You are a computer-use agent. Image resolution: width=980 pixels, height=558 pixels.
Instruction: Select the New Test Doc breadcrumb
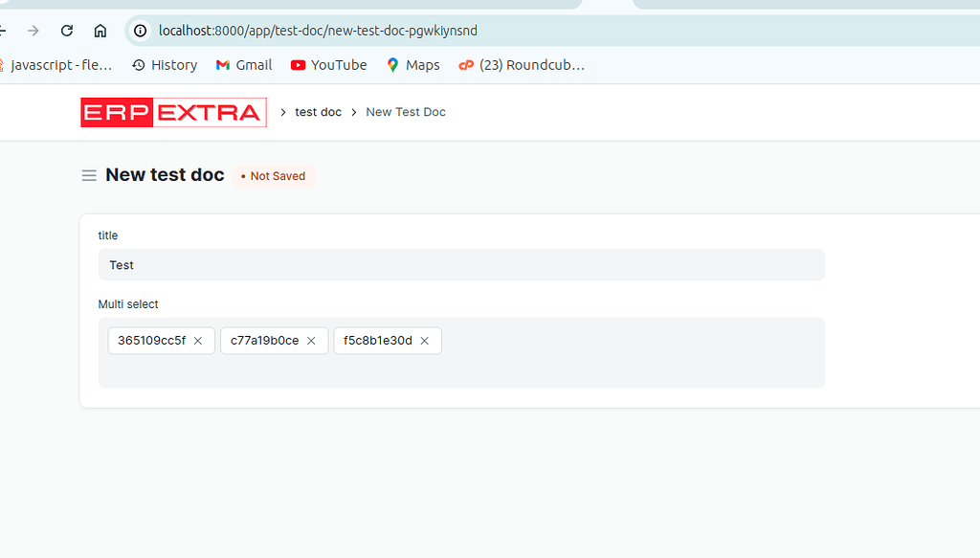[x=405, y=112]
